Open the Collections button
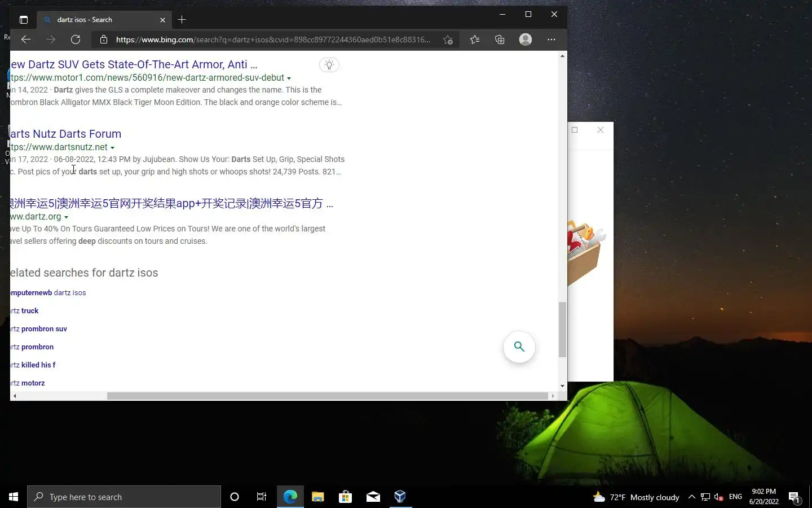 500,40
